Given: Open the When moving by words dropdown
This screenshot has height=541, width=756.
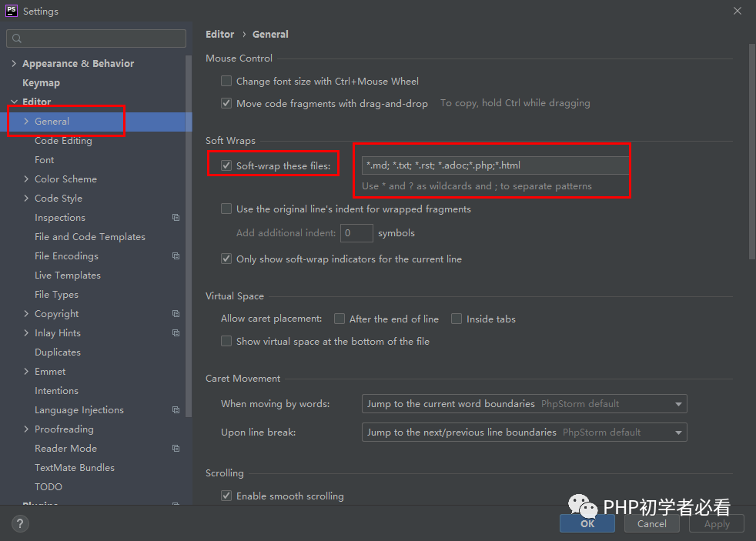Looking at the screenshot, I should (x=524, y=404).
